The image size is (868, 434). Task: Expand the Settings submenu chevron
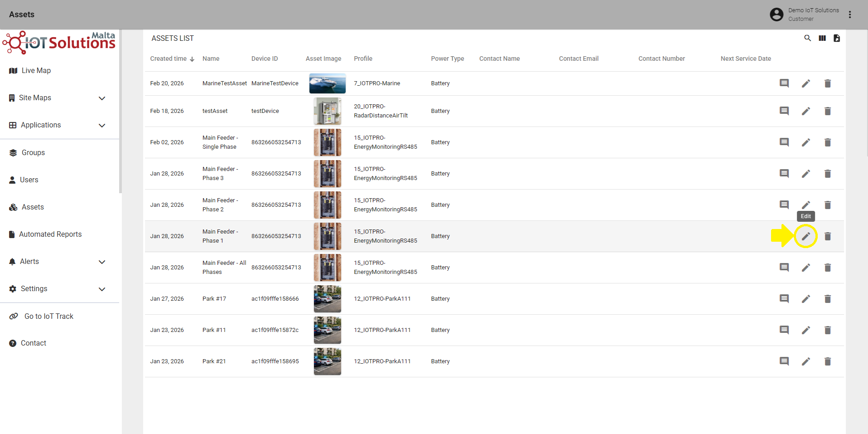click(x=102, y=289)
